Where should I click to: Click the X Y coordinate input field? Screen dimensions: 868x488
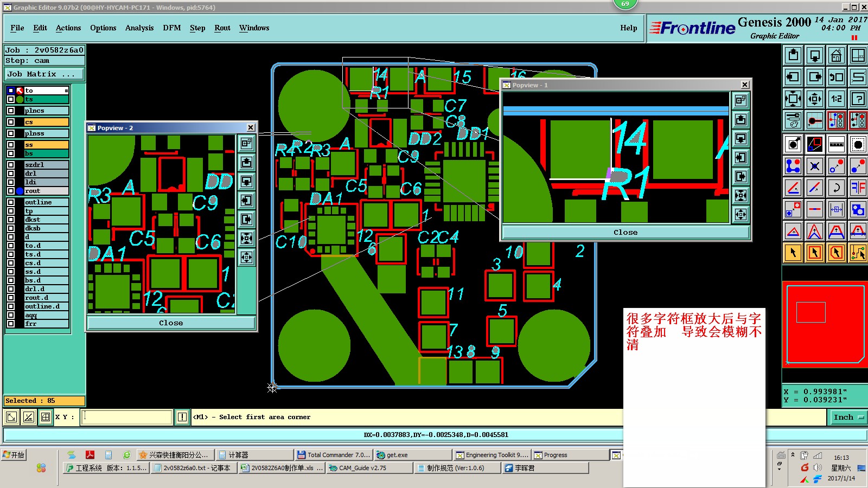pos(126,417)
